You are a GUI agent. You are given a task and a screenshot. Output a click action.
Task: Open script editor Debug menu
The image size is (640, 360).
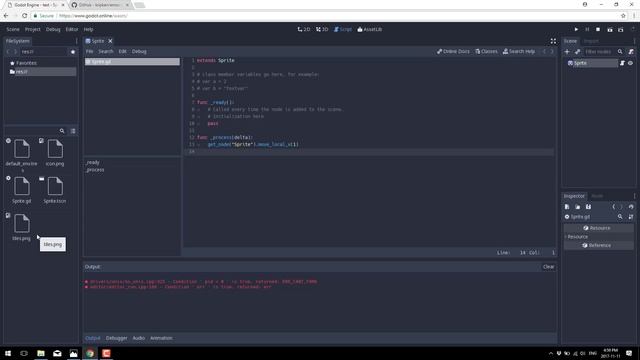[139, 51]
